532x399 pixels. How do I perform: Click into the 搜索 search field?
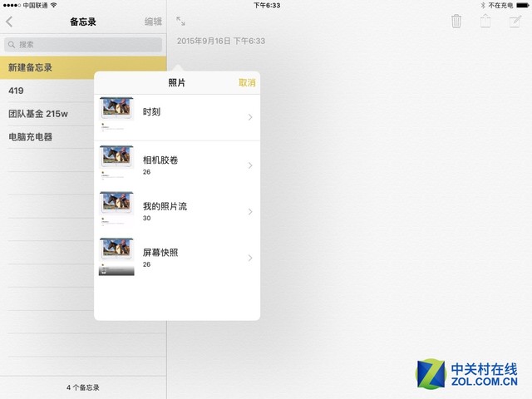tap(83, 44)
